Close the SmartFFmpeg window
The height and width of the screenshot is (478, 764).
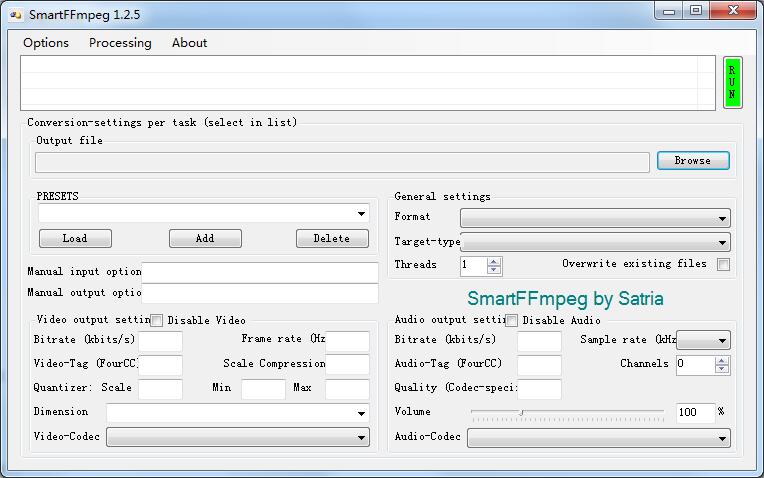733,11
